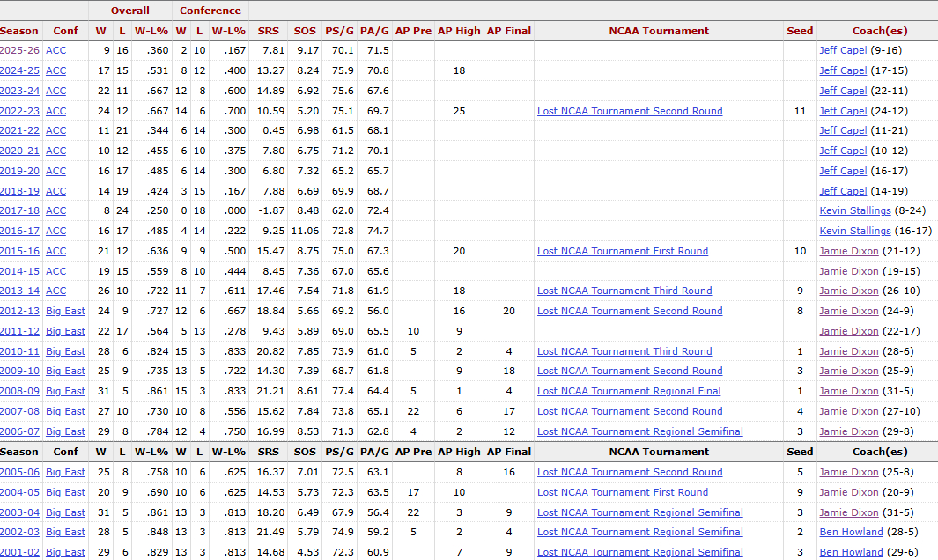
Task: Click NCAA Tournament header in the top row
Action: point(658,31)
